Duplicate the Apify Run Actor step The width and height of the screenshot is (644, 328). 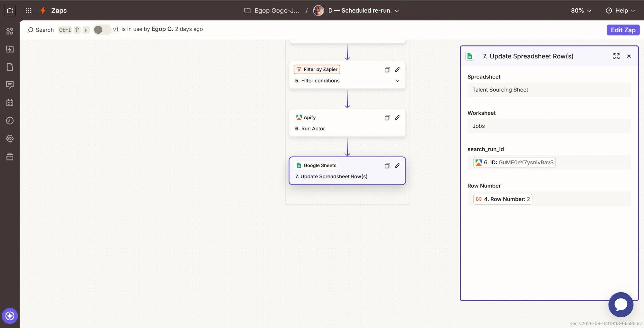point(387,118)
